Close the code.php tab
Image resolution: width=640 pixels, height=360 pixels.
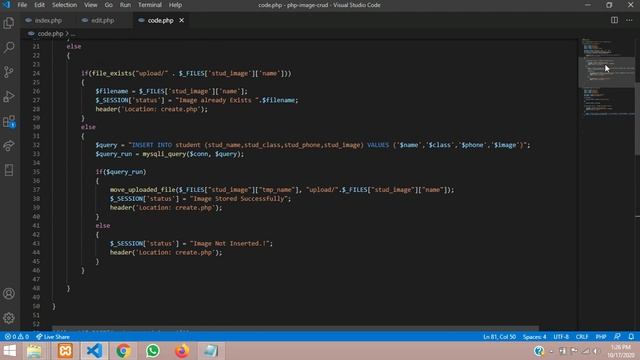tap(182, 20)
